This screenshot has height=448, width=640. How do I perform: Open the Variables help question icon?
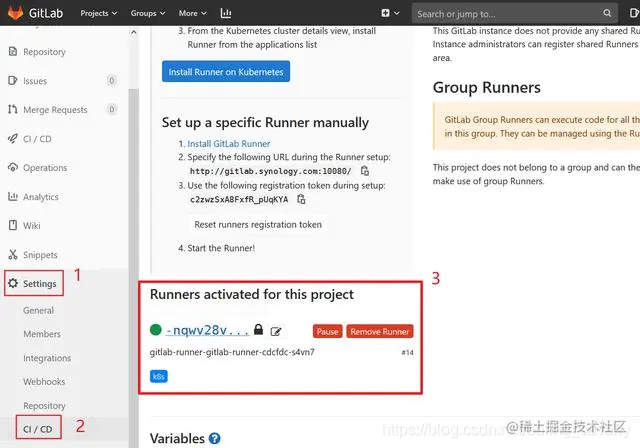click(215, 438)
